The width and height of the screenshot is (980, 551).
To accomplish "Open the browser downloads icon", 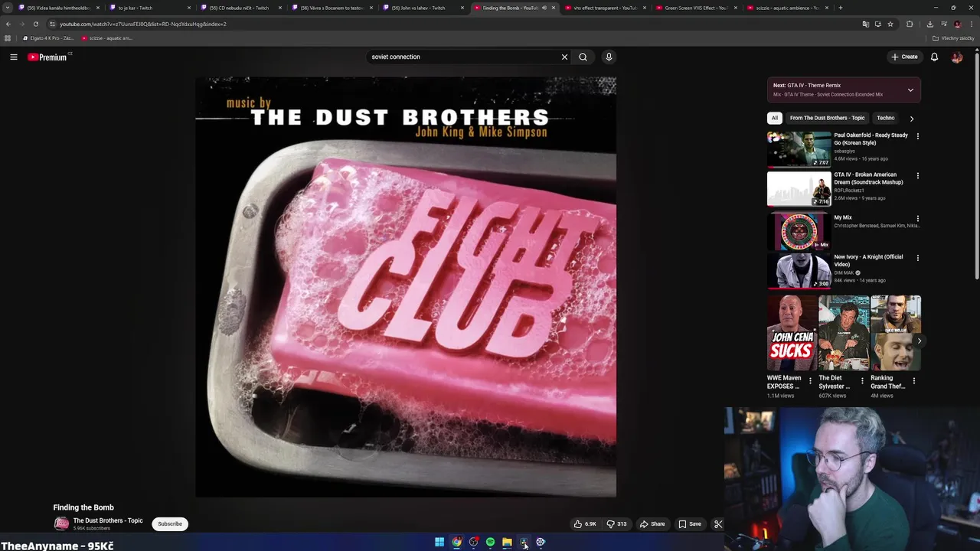I will pos(929,24).
